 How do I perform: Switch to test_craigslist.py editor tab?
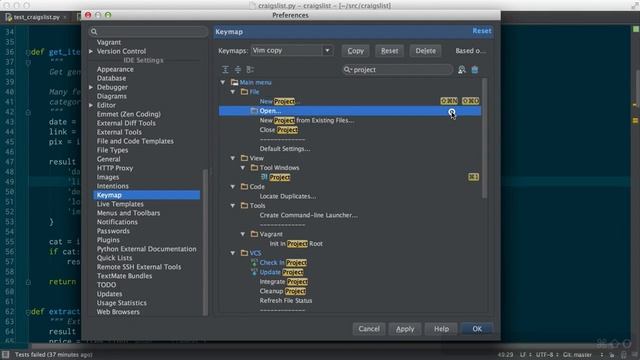click(x=36, y=17)
